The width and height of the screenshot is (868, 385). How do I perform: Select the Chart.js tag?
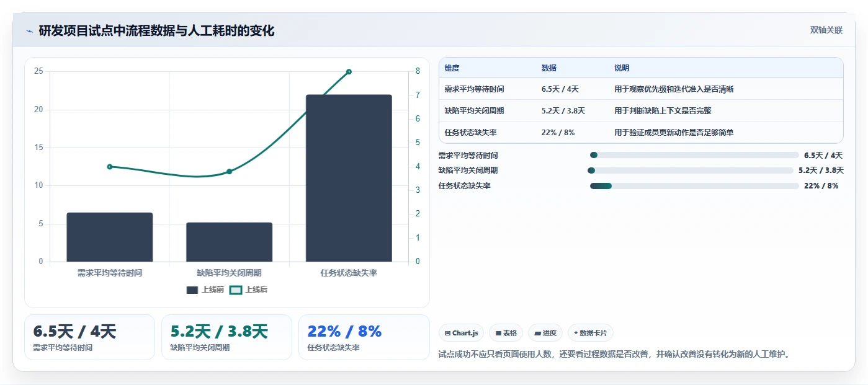pyautogui.click(x=461, y=333)
